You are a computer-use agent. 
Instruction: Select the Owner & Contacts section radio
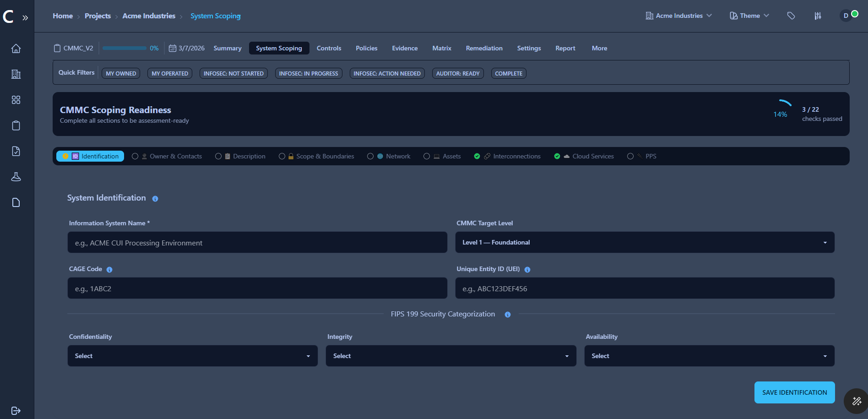pos(135,156)
